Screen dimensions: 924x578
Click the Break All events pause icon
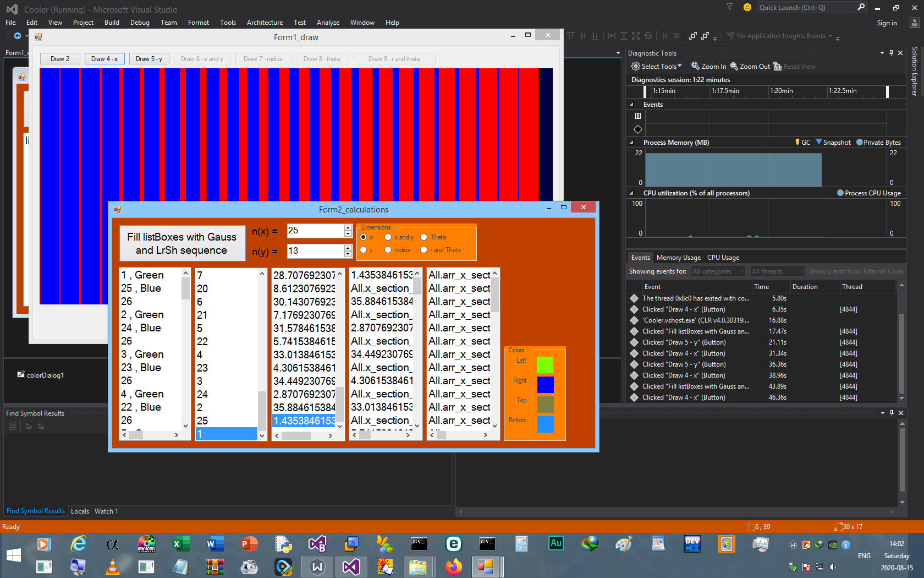pyautogui.click(x=638, y=116)
